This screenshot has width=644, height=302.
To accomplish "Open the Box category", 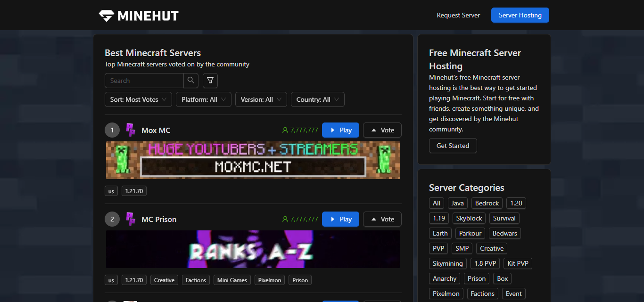I will [503, 278].
